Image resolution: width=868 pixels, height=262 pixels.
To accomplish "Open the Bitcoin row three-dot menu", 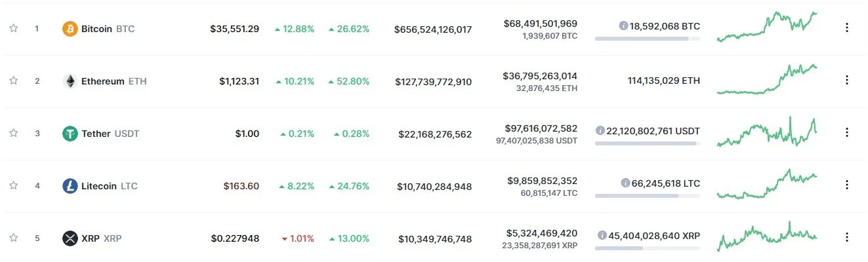I will (x=846, y=28).
